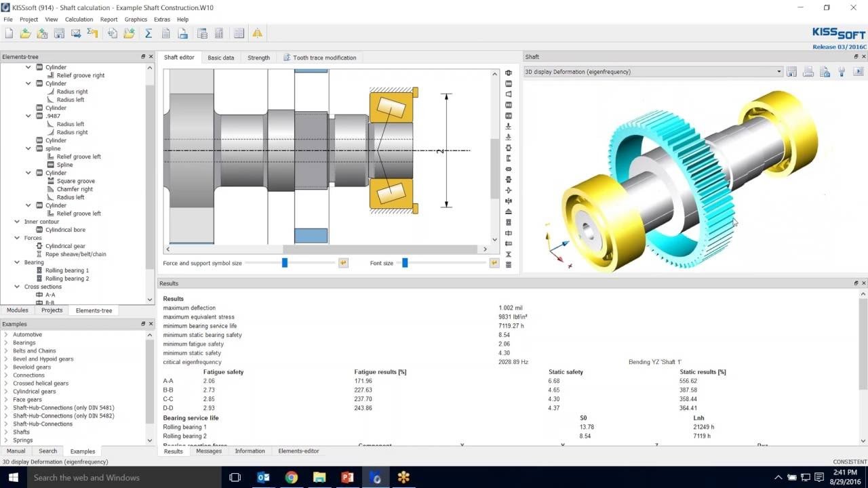868x488 pixels.
Task: Click the Font size slider handle
Action: tap(405, 263)
